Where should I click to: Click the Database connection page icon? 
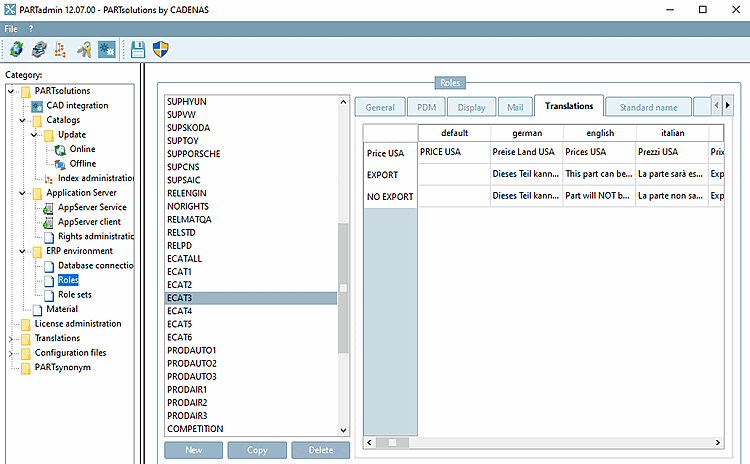click(49, 266)
